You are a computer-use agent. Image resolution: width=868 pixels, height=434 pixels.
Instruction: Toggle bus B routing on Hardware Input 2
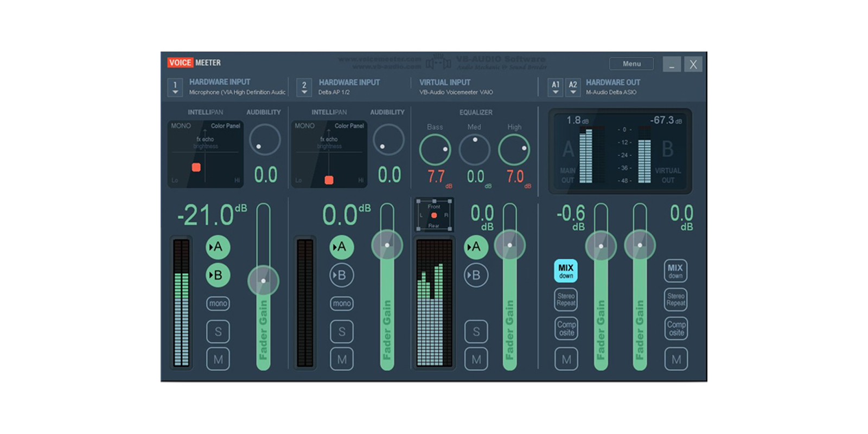click(x=342, y=275)
